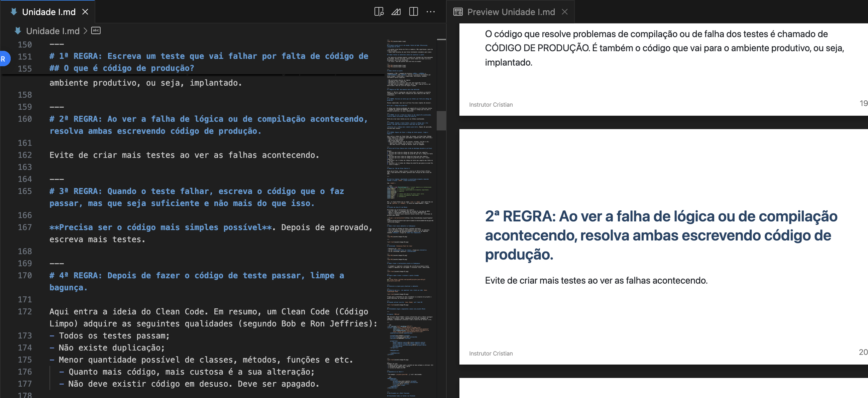Click preview text 'Evite de criar mais testes'
The height and width of the screenshot is (398, 868).
pyautogui.click(x=596, y=280)
